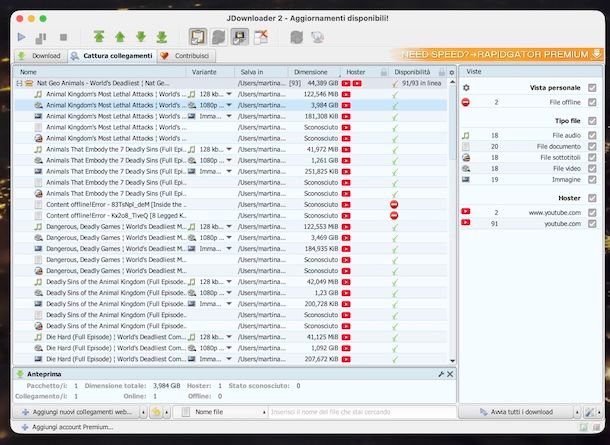Move selection down with the green down arrow
This screenshot has width=610, height=445.
[141, 37]
